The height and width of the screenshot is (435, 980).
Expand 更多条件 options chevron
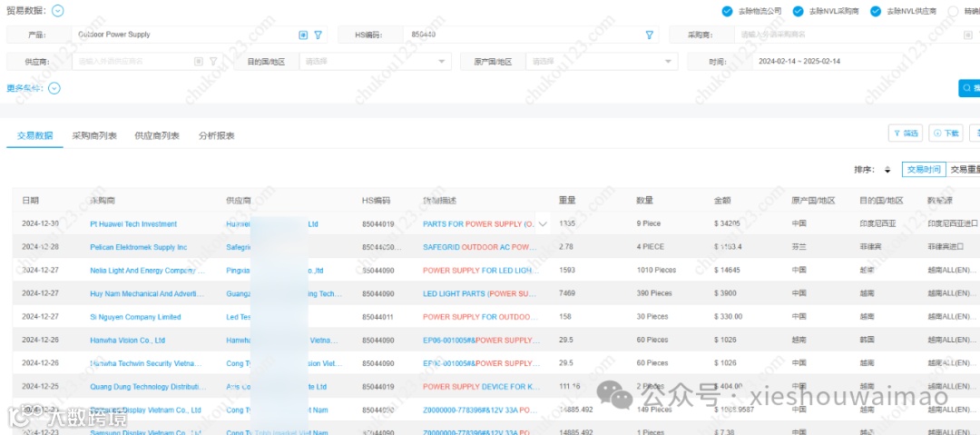tap(54, 88)
